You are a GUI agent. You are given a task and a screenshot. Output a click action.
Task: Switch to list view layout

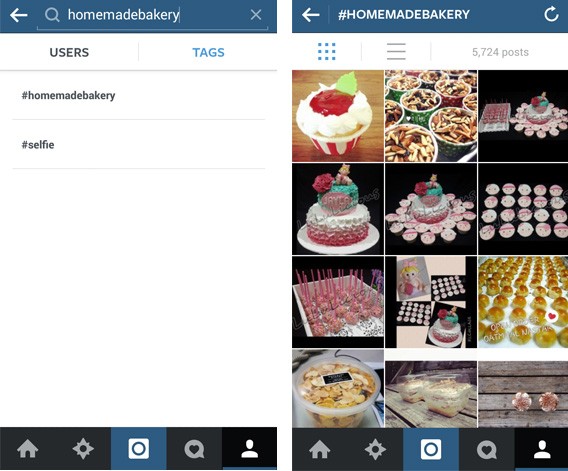(396, 51)
